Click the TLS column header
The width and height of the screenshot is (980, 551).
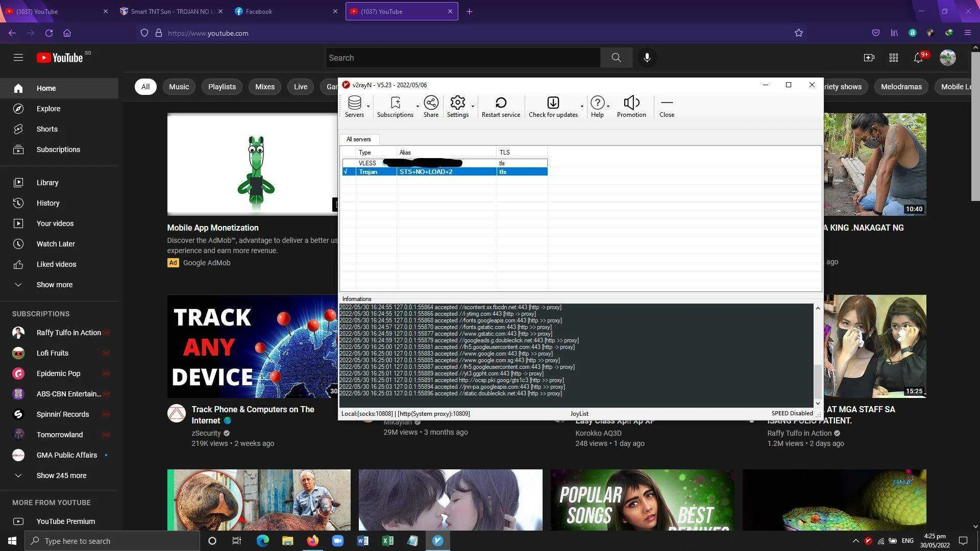(x=522, y=153)
